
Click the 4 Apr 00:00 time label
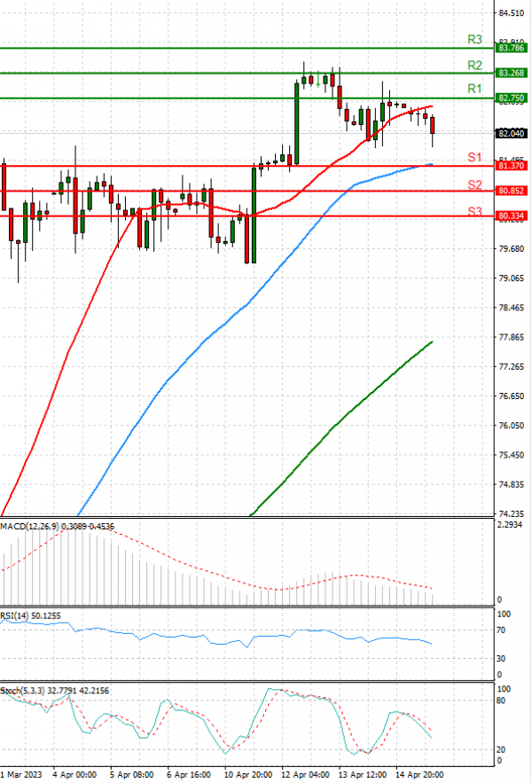tap(74, 774)
